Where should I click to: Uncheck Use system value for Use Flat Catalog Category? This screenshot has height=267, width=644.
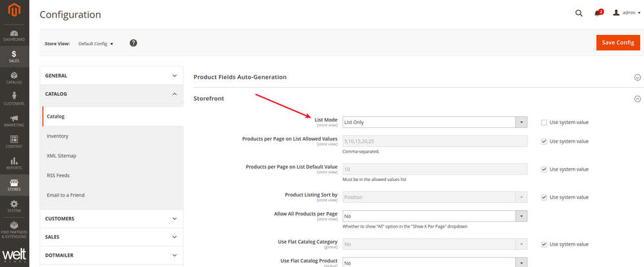(544, 244)
